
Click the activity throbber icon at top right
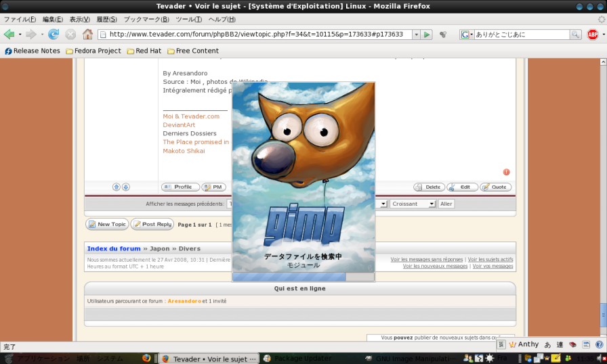(602, 20)
